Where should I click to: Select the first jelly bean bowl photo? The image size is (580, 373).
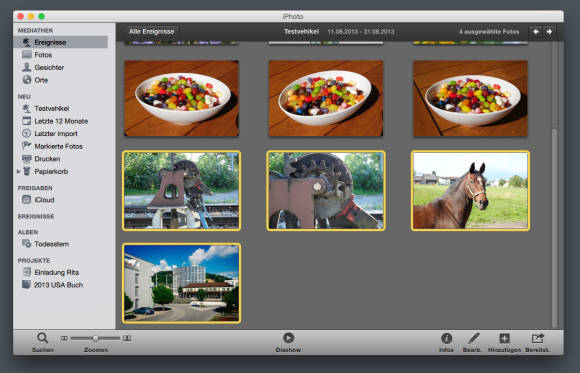pos(182,98)
